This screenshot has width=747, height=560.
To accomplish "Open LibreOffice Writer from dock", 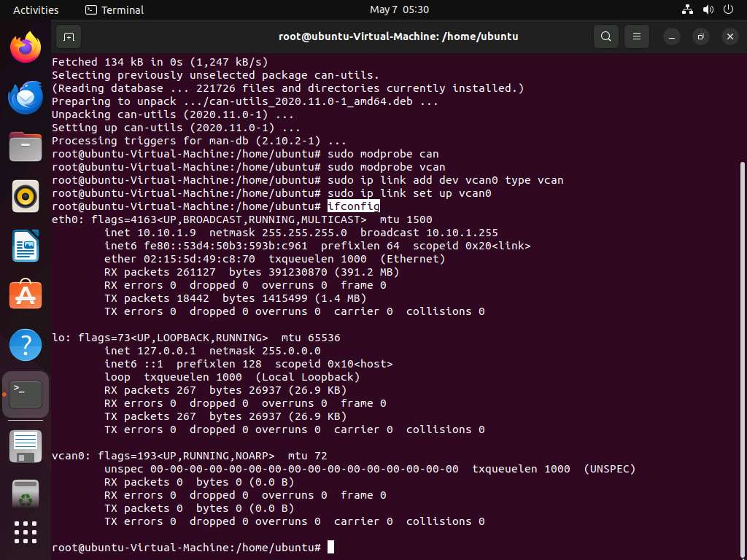I will point(26,246).
